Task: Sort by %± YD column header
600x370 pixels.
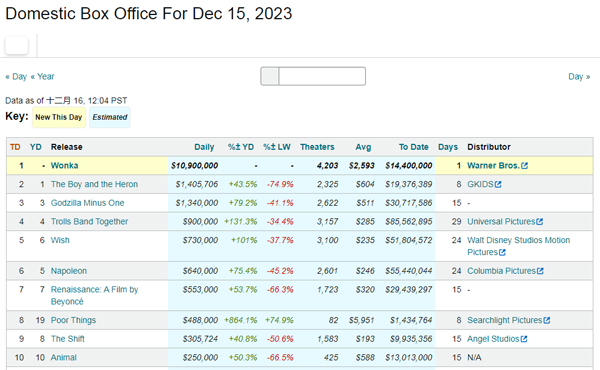Action: (241, 147)
